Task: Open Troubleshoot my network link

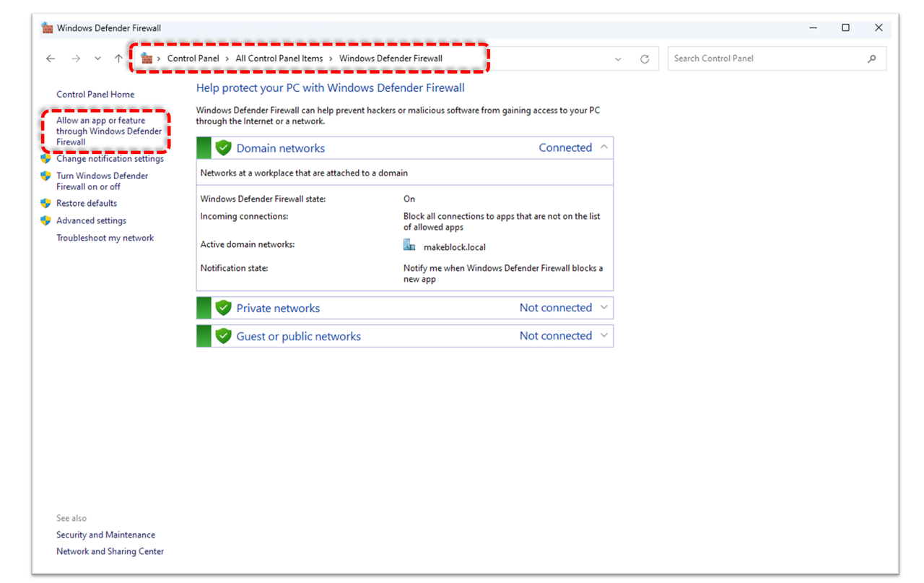Action: (105, 238)
